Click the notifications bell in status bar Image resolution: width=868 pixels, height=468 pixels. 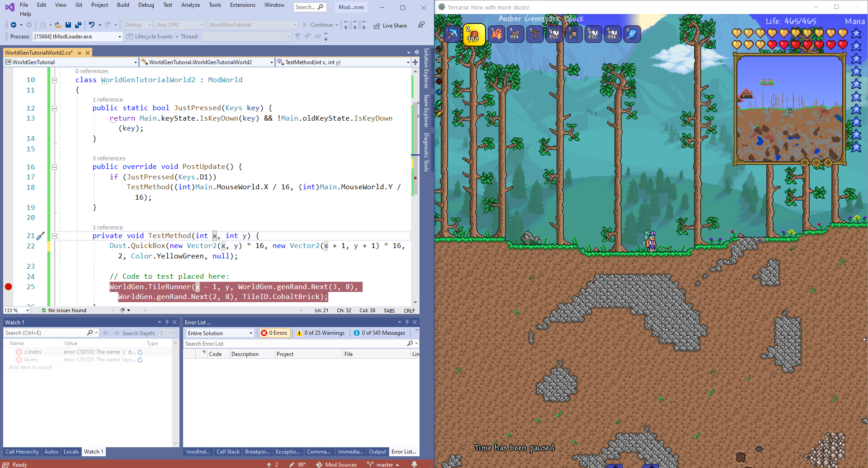click(x=414, y=464)
